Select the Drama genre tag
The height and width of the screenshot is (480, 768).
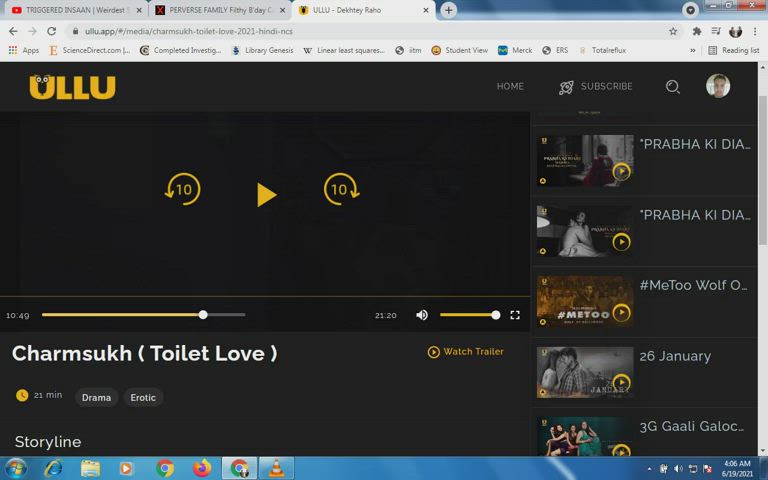tap(96, 397)
